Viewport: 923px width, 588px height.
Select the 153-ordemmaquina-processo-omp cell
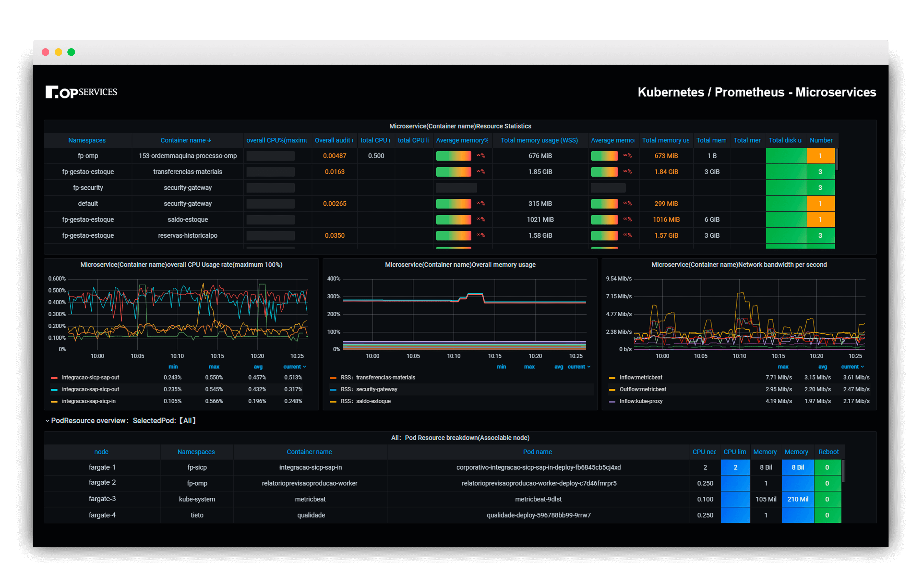[188, 156]
